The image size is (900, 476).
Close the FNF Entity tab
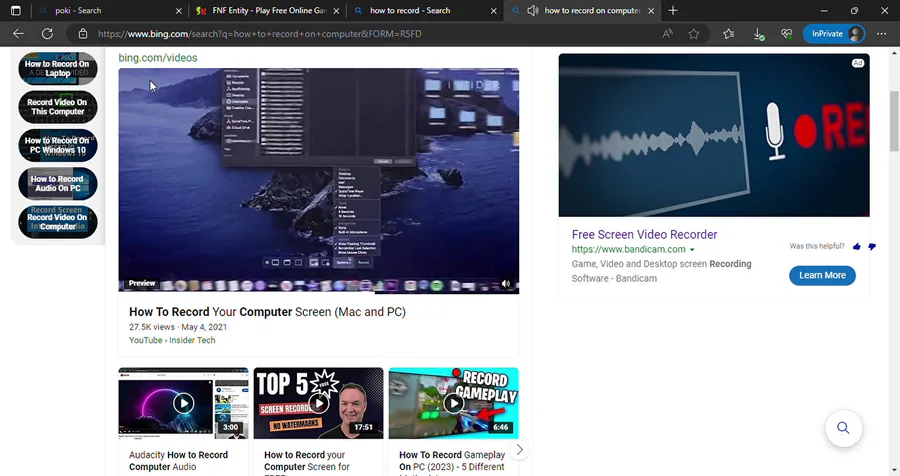click(x=336, y=10)
